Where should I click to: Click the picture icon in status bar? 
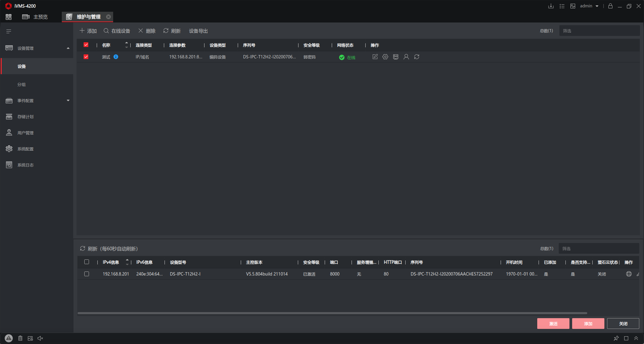[x=30, y=338]
